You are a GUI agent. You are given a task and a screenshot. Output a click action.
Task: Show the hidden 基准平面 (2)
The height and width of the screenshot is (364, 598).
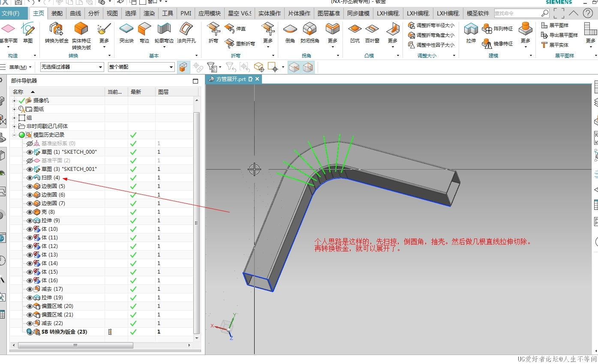[30, 161]
